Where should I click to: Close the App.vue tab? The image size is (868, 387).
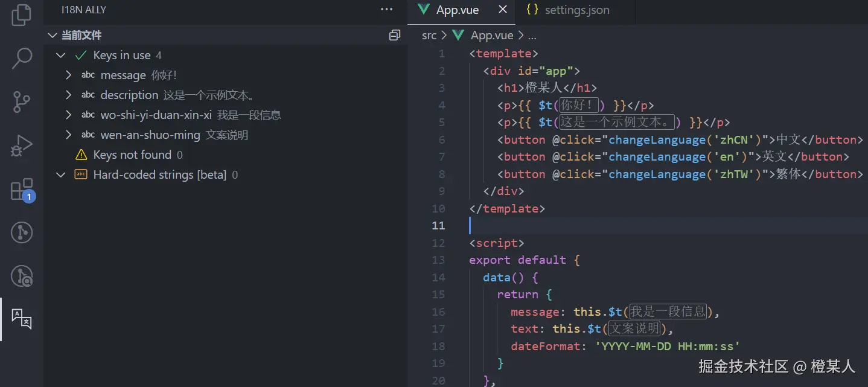502,10
